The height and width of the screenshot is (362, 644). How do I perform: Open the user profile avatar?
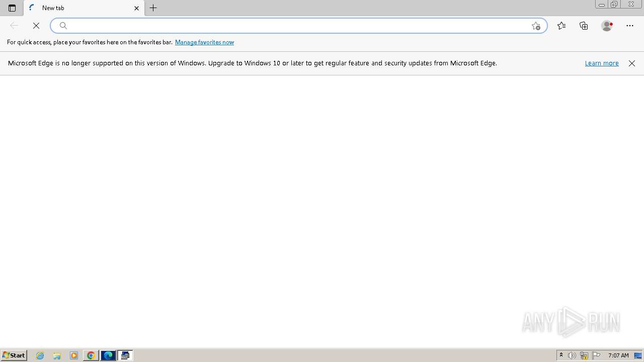607,26
